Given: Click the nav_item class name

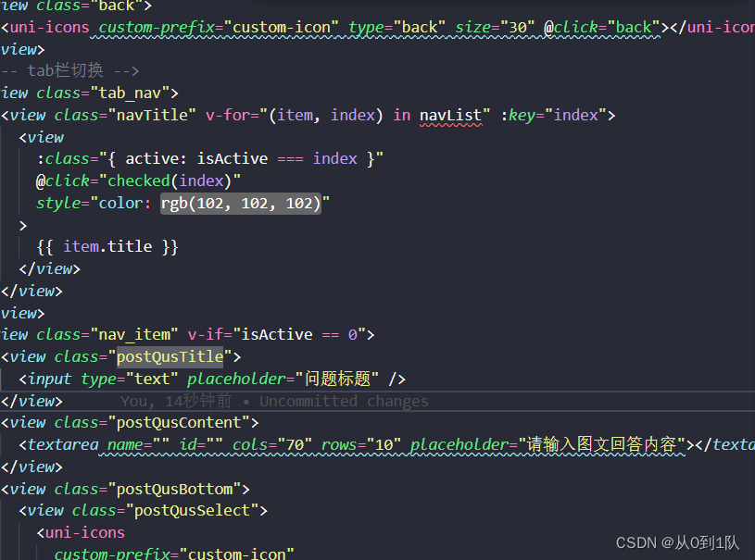Looking at the screenshot, I should pyautogui.click(x=134, y=334).
